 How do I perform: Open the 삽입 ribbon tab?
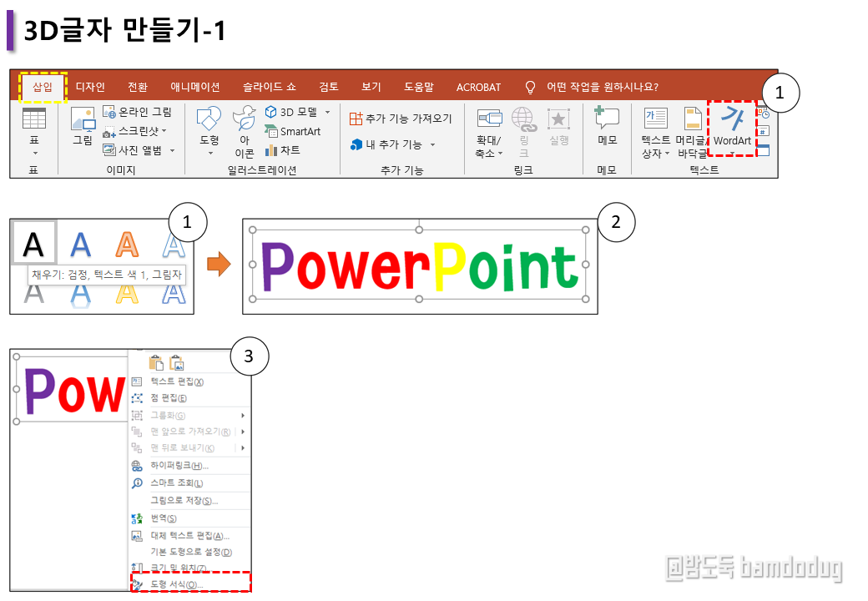43,87
